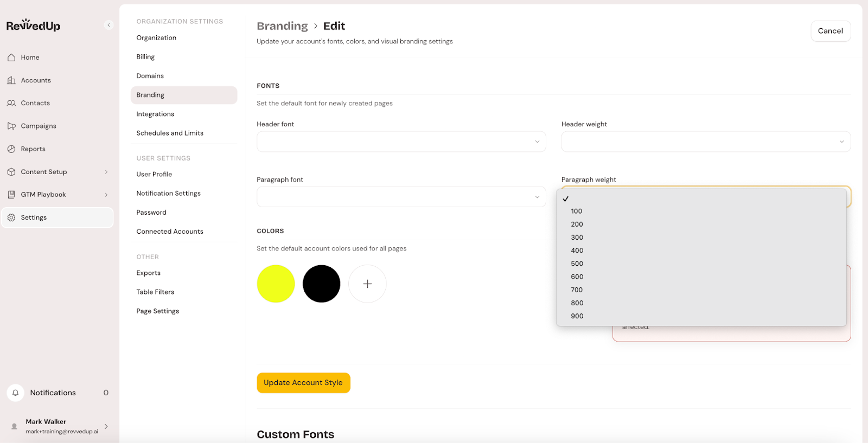This screenshot has height=443, width=868.
Task: Choose 400 from the paragraph weight list
Action: (577, 251)
